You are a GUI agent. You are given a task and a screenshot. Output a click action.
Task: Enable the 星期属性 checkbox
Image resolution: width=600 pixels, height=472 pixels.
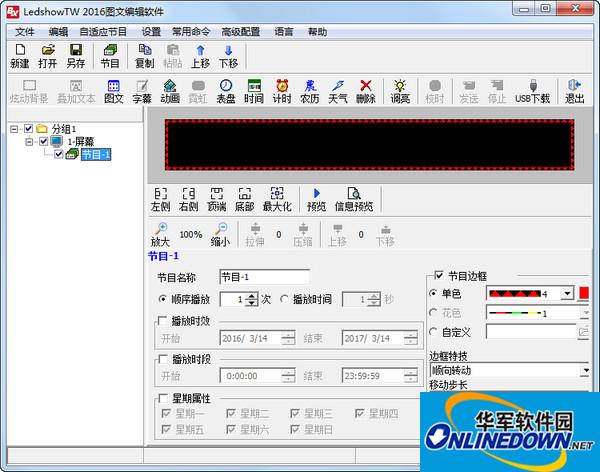163,398
